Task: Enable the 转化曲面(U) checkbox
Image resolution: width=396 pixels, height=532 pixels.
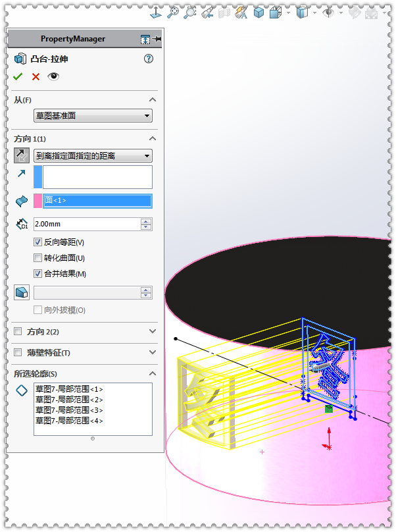Action: pos(37,258)
